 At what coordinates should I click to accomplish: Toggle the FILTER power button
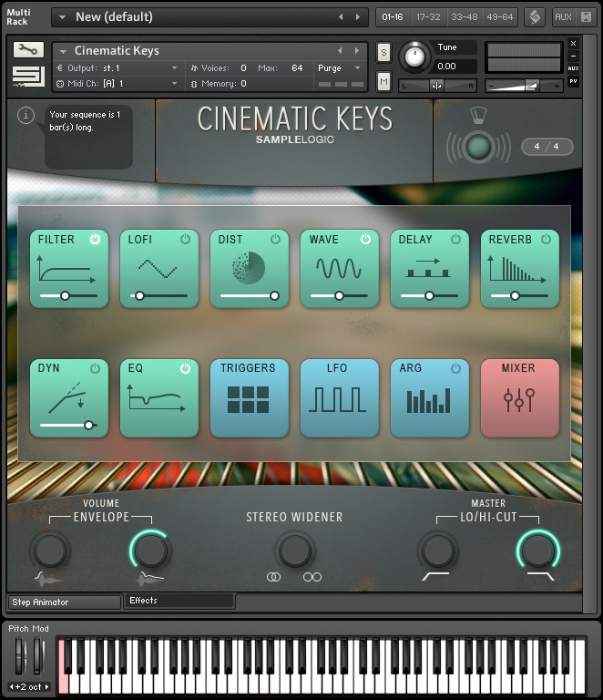95,240
